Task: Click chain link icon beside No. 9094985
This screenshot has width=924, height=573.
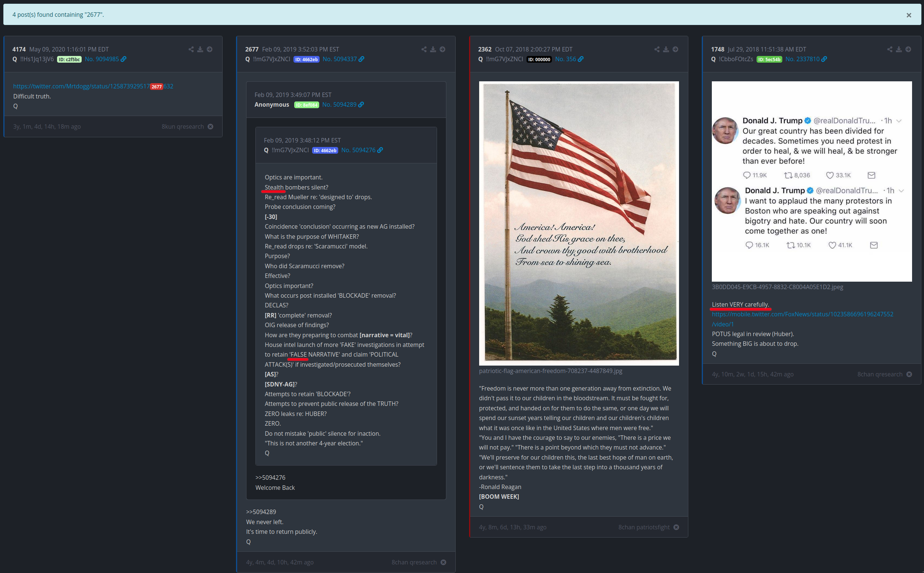Action: tap(123, 59)
